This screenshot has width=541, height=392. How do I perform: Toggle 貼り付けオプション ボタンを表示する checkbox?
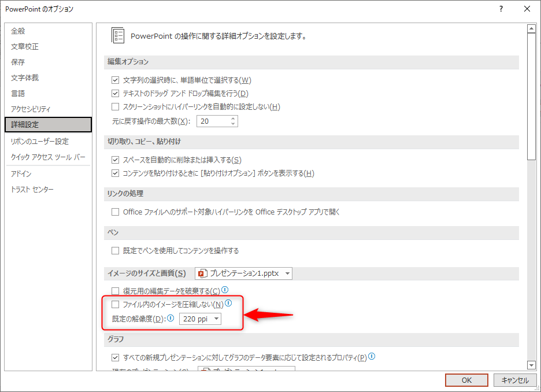click(x=115, y=173)
